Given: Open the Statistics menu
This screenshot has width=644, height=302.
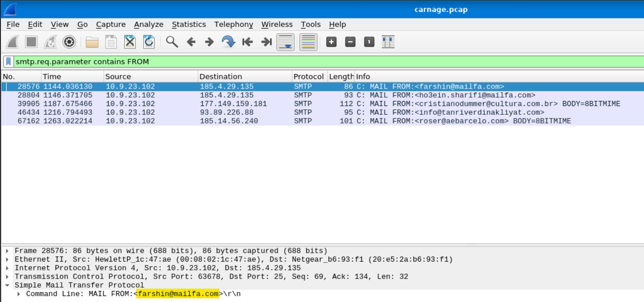Looking at the screenshot, I should click(189, 24).
